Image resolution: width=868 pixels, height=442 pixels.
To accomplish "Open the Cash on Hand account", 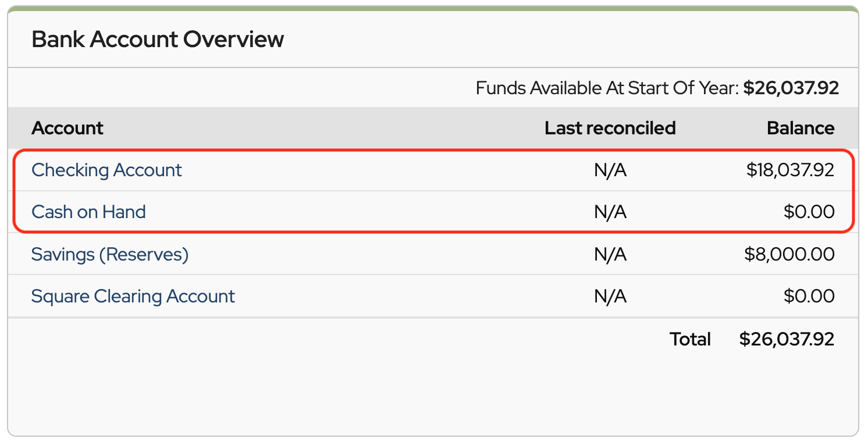I will point(88,212).
